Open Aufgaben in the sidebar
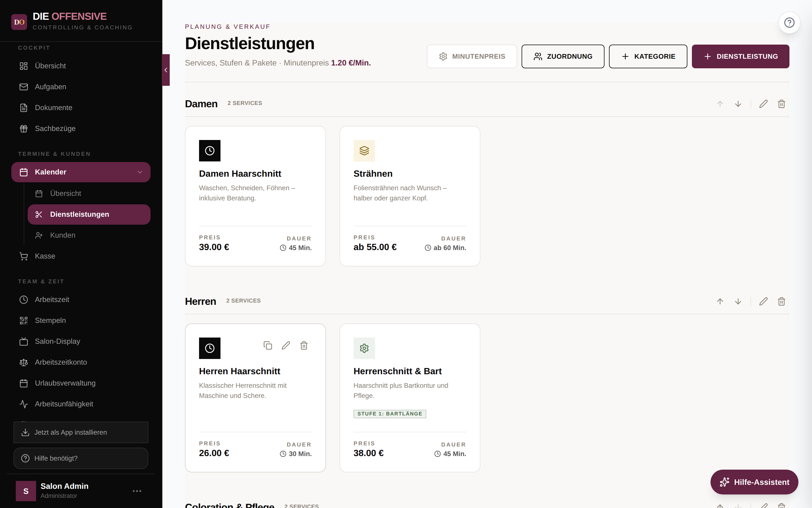The width and height of the screenshot is (812, 508). pos(81,87)
